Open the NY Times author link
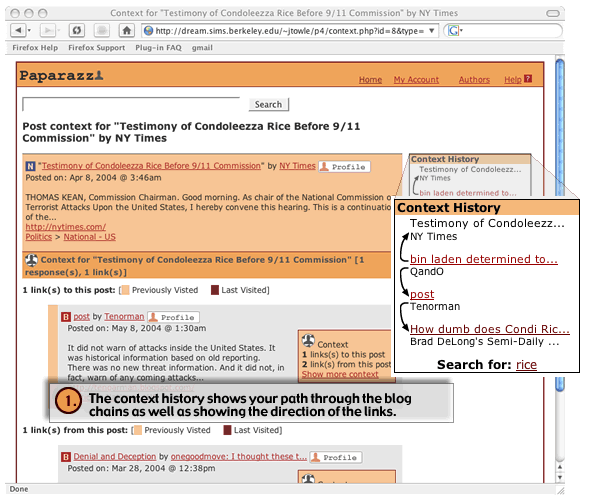Viewport: 608px width, 498px height. tap(297, 166)
